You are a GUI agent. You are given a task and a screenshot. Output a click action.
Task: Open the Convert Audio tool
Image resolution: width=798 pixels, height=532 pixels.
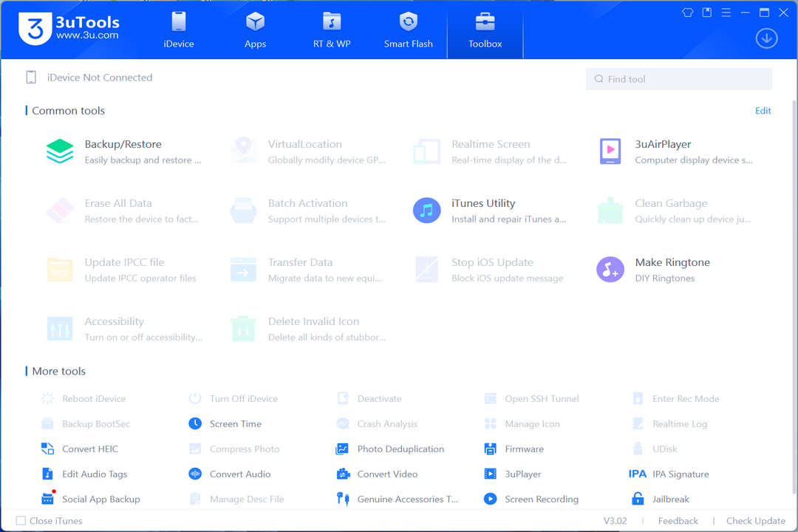(x=240, y=474)
